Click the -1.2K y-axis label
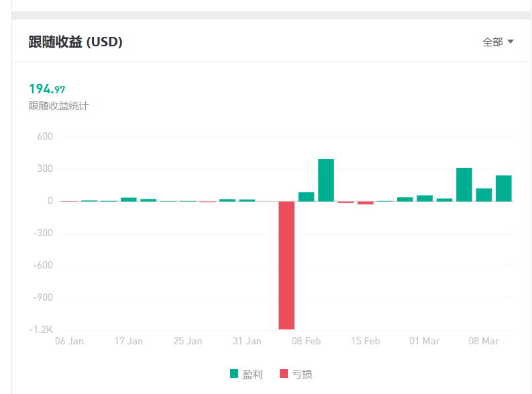532x394 pixels. (x=41, y=330)
